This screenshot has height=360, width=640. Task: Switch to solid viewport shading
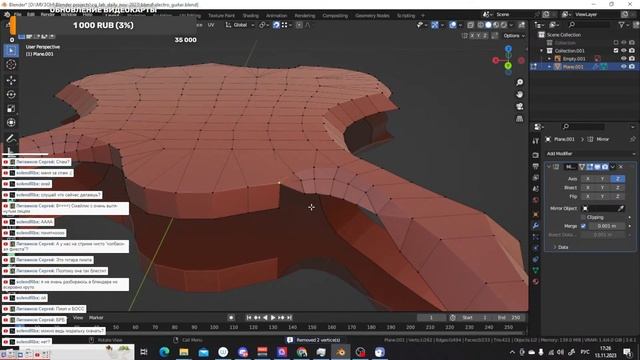488,25
